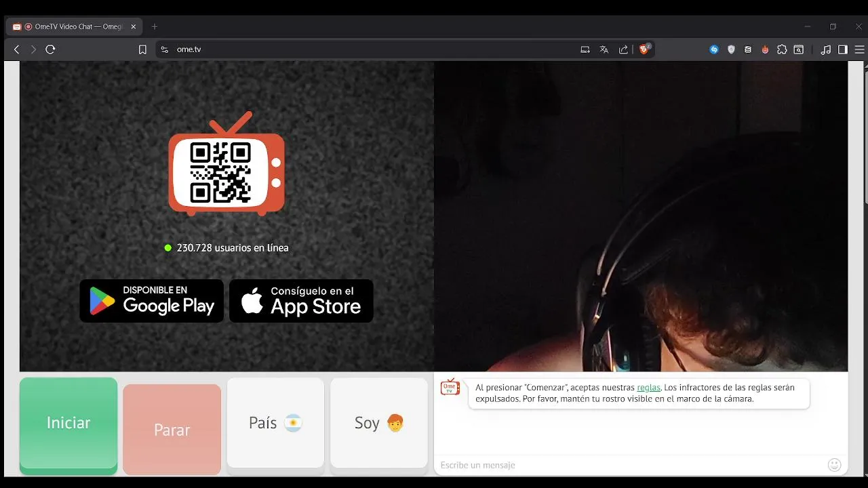This screenshot has height=488, width=868.
Task: Click the browser forward arrow
Action: [33, 49]
